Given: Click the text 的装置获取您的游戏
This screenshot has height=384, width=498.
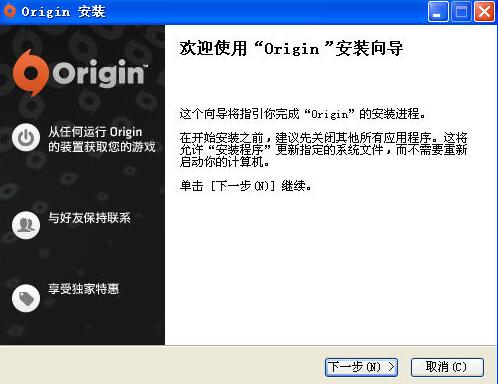Looking at the screenshot, I should (102, 147).
